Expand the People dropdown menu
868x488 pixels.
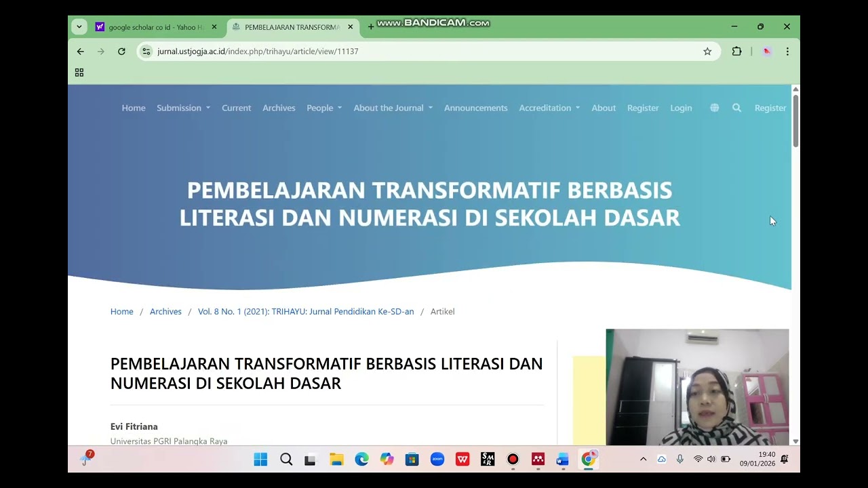324,108
